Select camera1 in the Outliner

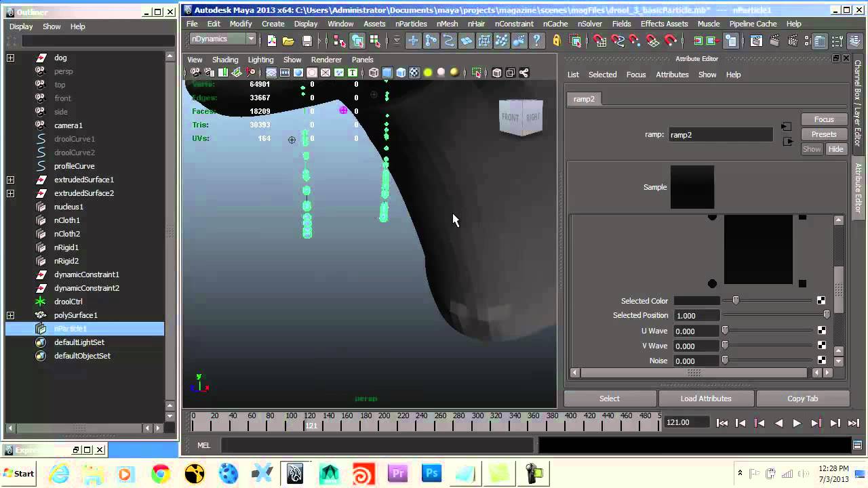(x=68, y=125)
